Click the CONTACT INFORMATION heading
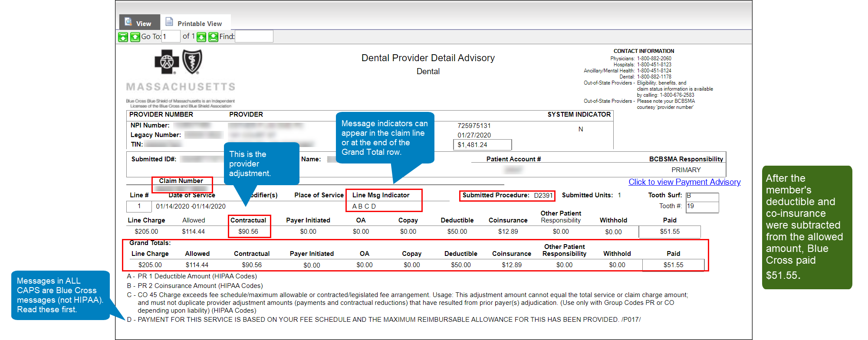Image resolution: width=868 pixels, height=340 pixels. (x=644, y=51)
